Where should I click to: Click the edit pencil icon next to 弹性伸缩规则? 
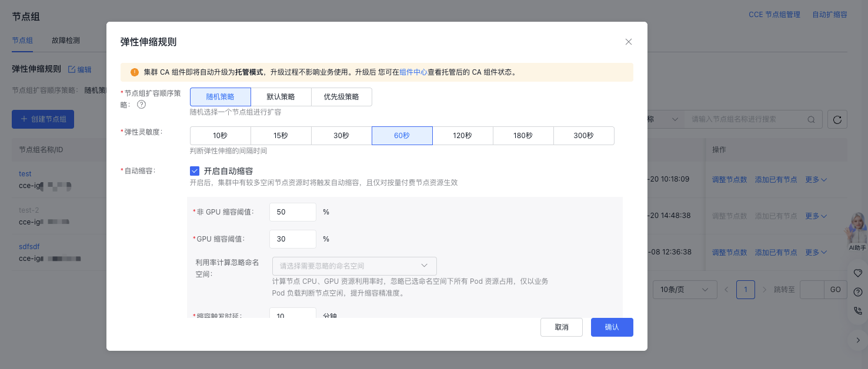point(72,69)
